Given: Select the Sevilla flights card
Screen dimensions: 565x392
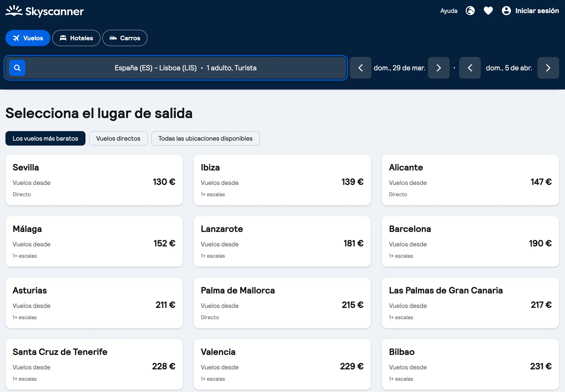Looking at the screenshot, I should coord(94,180).
